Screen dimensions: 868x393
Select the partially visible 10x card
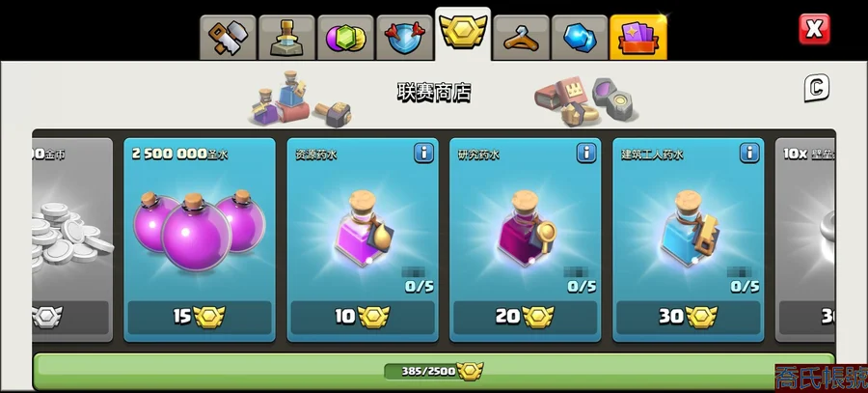click(x=805, y=239)
